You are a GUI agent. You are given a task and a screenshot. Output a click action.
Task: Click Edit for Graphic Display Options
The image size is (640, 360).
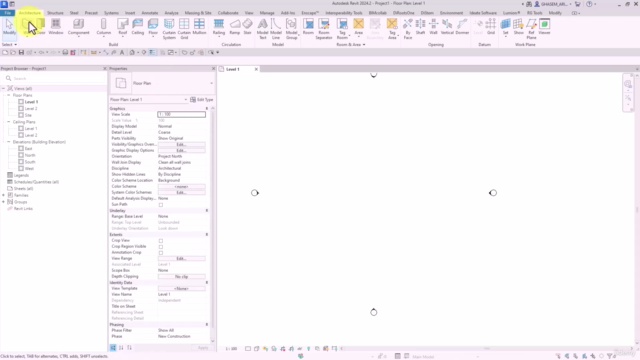[x=182, y=151]
